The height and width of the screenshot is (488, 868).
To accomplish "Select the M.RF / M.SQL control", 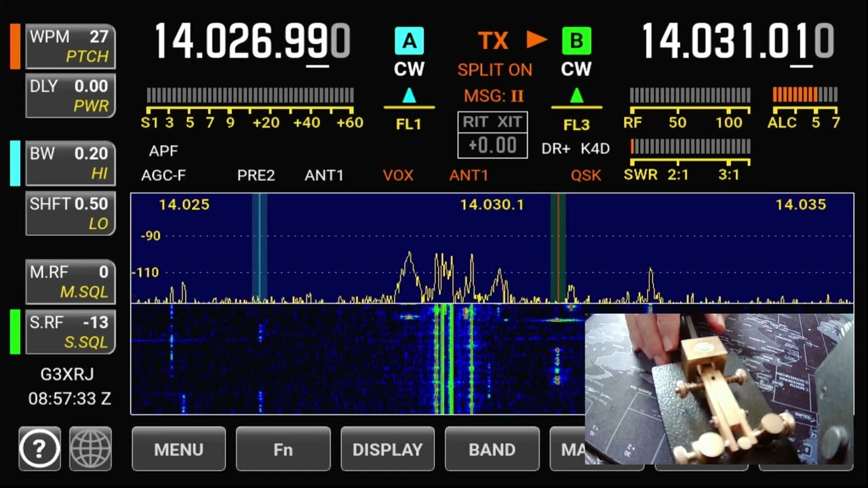I will pos(71,282).
